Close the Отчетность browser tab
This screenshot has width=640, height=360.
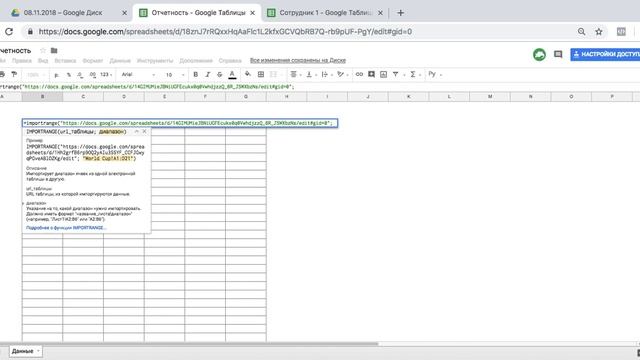253,13
